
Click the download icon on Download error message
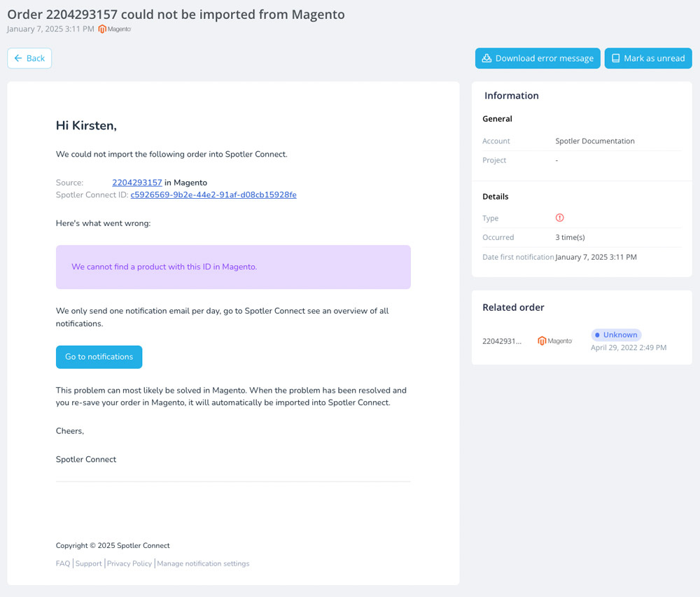point(486,59)
